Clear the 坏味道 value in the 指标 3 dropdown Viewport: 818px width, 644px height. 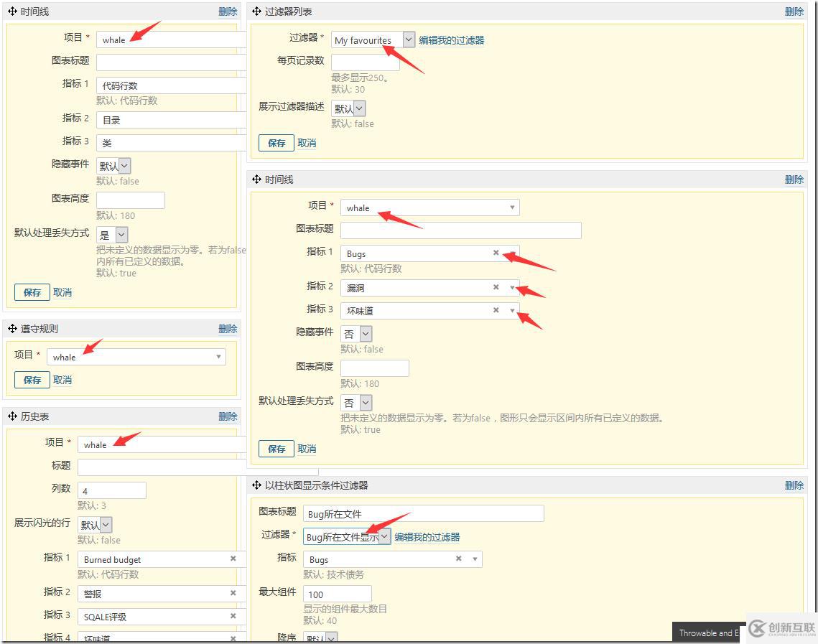(496, 310)
